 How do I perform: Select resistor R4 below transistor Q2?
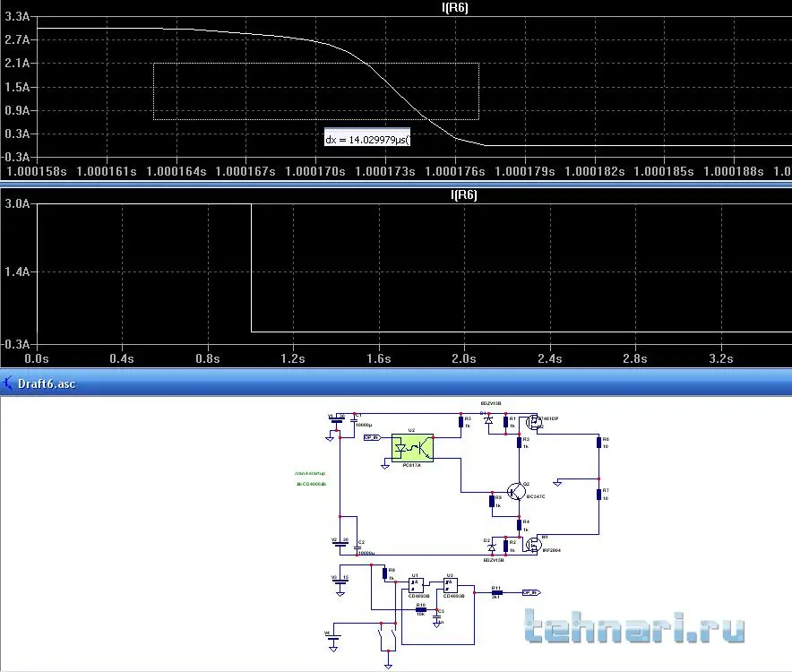(519, 525)
